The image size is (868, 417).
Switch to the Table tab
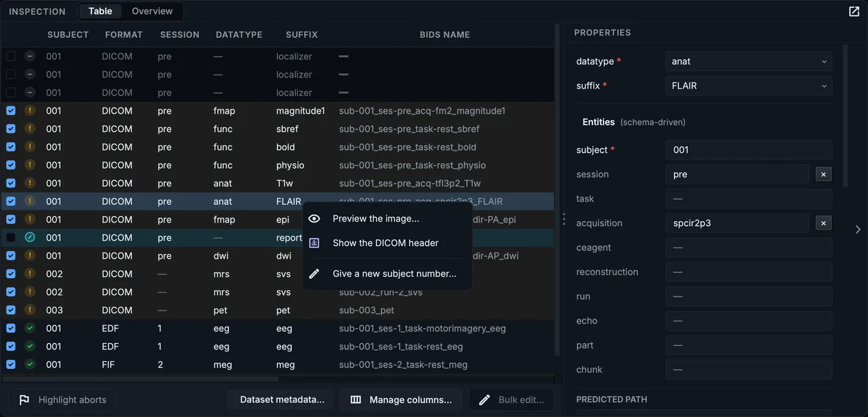pos(100,11)
